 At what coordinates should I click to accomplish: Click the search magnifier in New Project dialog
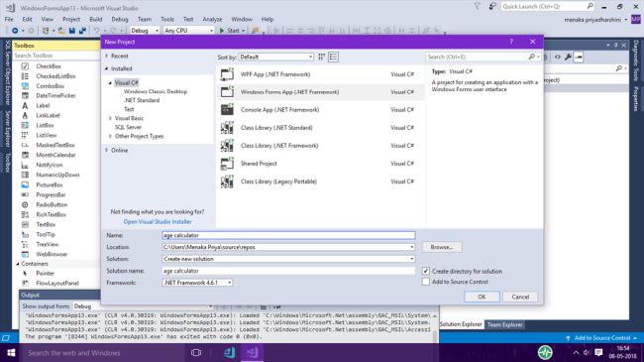tap(531, 57)
